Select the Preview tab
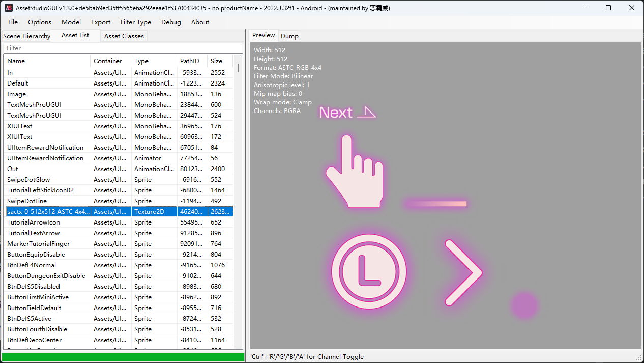This screenshot has width=644, height=363. point(264,35)
